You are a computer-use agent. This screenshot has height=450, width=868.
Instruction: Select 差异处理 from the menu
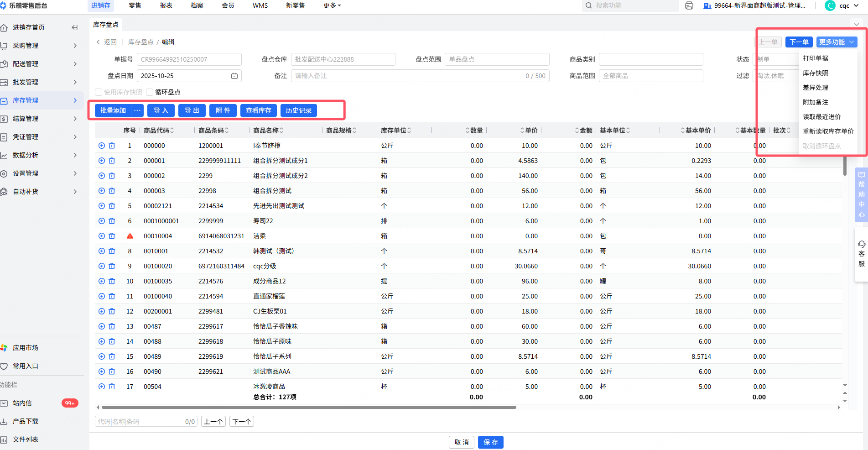pyautogui.click(x=816, y=88)
